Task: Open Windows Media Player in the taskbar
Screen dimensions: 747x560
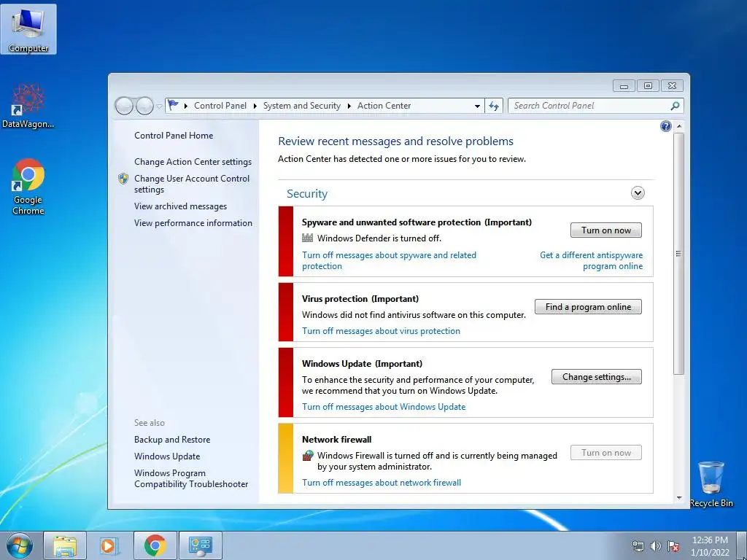Action: tap(109, 545)
